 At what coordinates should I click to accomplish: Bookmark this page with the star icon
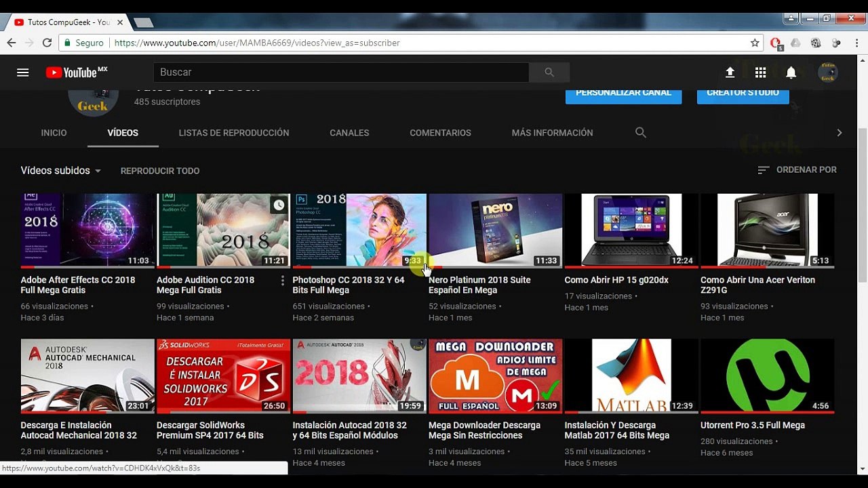pos(755,43)
